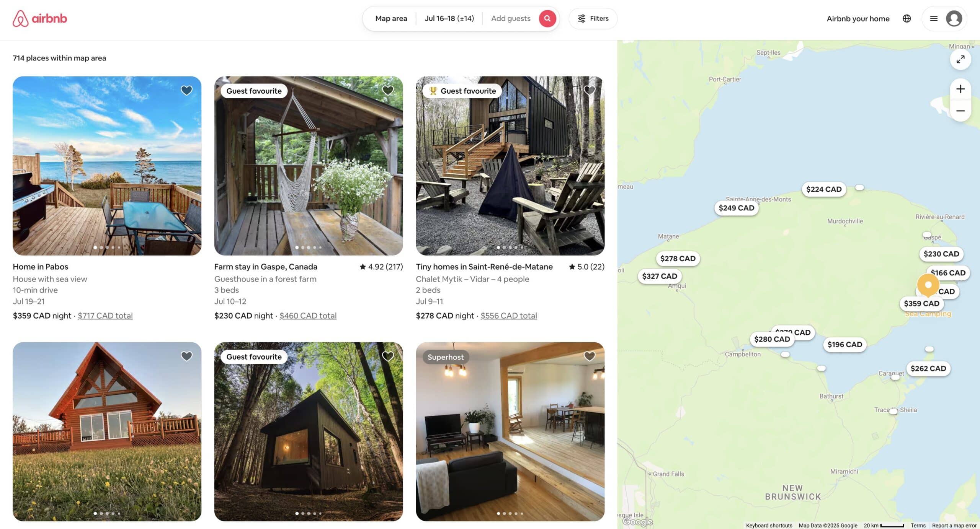
Task: Expand the map to full screen
Action: pyautogui.click(x=960, y=59)
